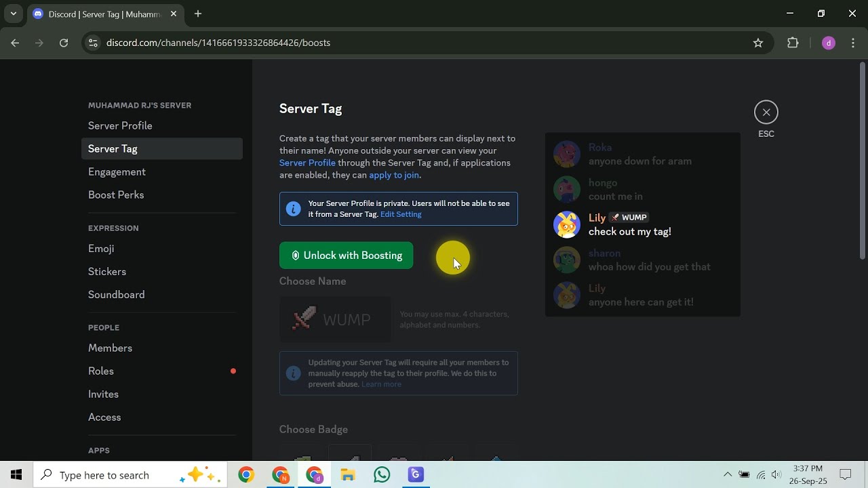Click sharon's avatar in the preview
The height and width of the screenshot is (488, 868).
[567, 260]
